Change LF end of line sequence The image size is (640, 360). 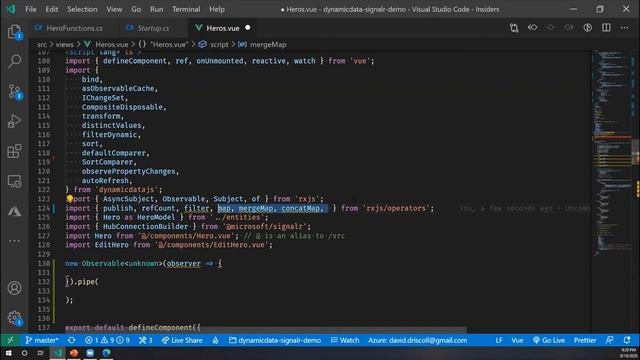[x=499, y=340]
